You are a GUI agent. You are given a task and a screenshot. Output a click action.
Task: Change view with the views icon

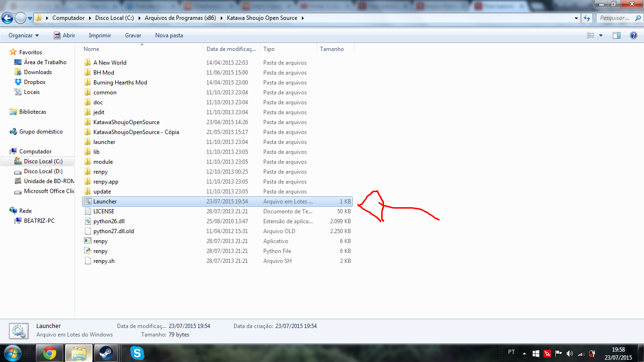tap(591, 35)
